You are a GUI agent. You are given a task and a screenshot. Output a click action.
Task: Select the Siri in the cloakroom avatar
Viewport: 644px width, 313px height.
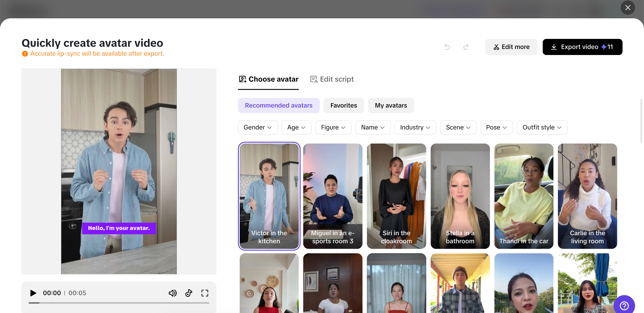point(396,196)
